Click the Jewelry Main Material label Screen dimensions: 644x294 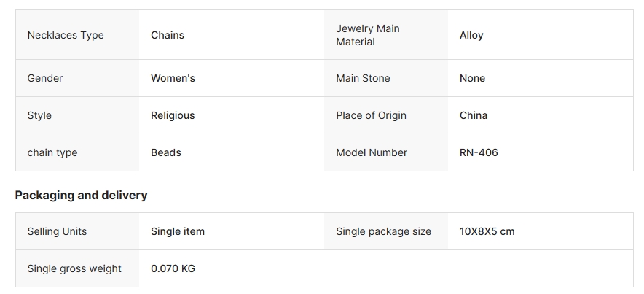point(368,35)
